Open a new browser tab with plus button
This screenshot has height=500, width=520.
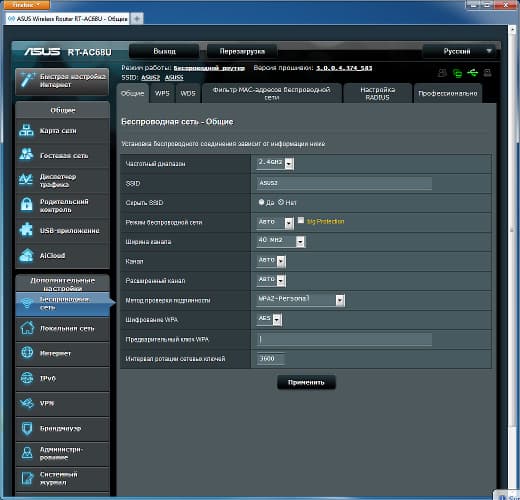click(137, 19)
